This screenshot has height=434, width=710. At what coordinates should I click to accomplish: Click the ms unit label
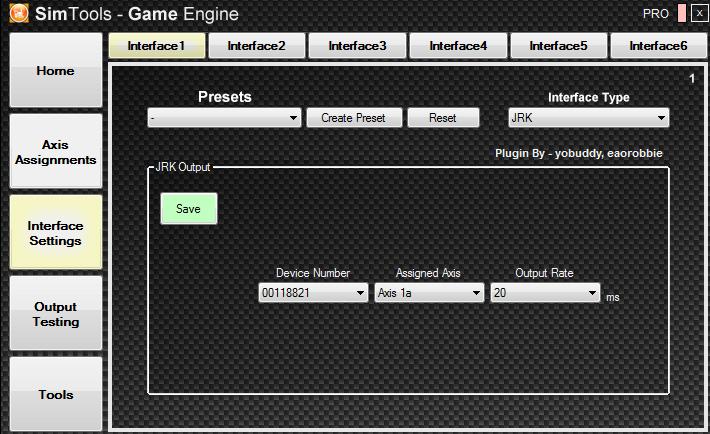(613, 297)
